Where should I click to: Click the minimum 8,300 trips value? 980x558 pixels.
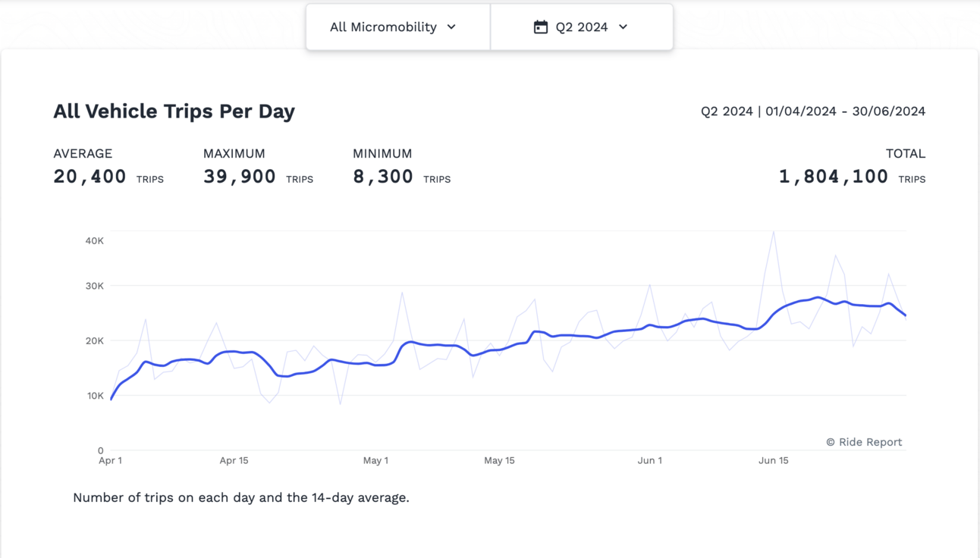click(382, 177)
